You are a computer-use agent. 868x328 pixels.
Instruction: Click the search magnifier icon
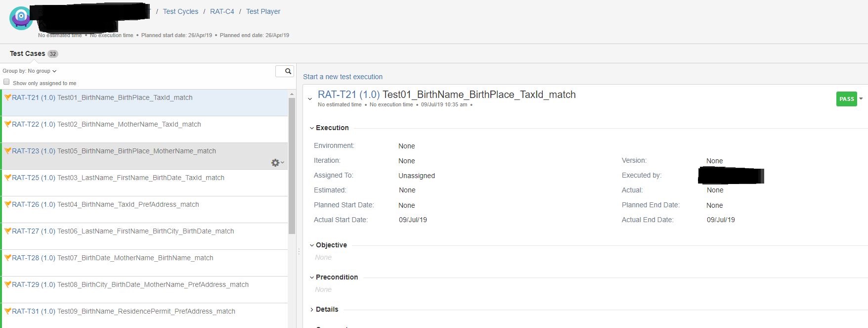click(288, 71)
